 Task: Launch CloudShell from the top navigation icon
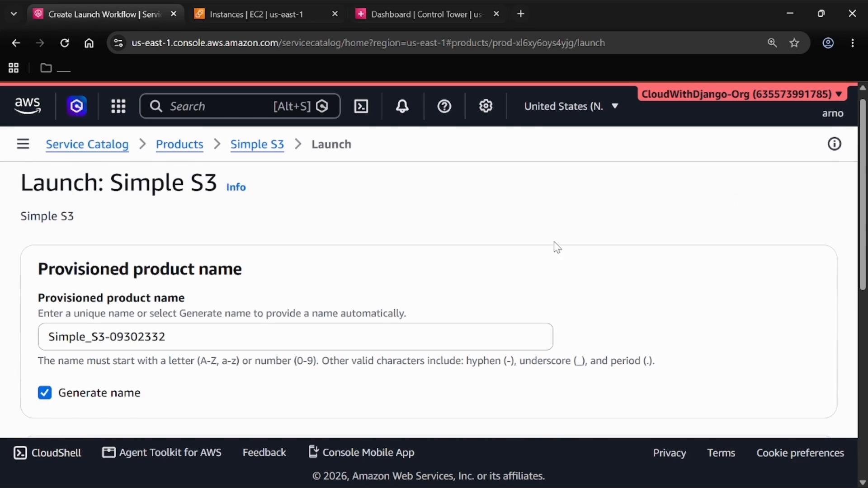pyautogui.click(x=361, y=106)
